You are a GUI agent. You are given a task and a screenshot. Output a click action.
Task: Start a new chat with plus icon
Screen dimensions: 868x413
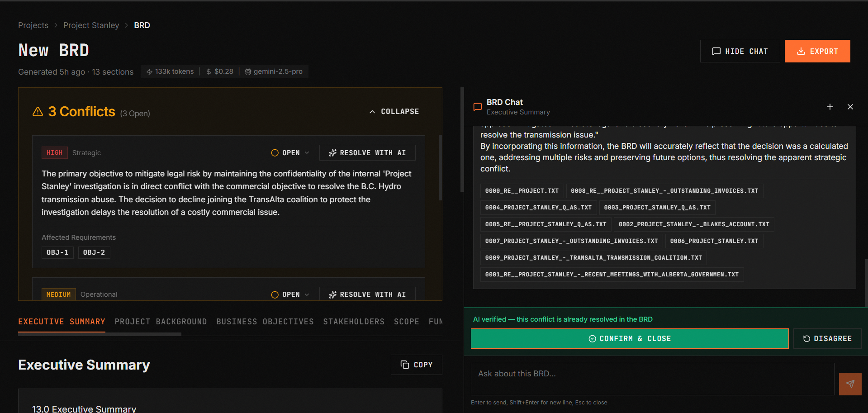coord(830,107)
